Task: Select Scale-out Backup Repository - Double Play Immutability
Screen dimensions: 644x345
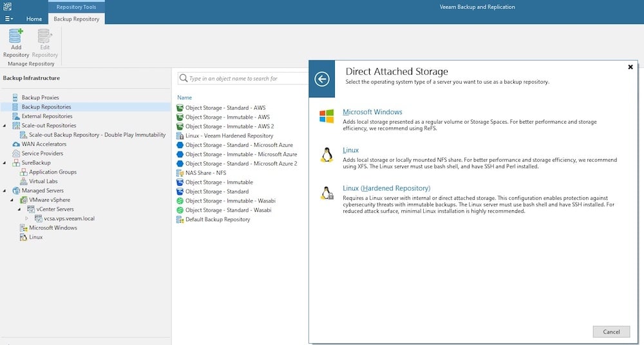Action: [x=97, y=135]
